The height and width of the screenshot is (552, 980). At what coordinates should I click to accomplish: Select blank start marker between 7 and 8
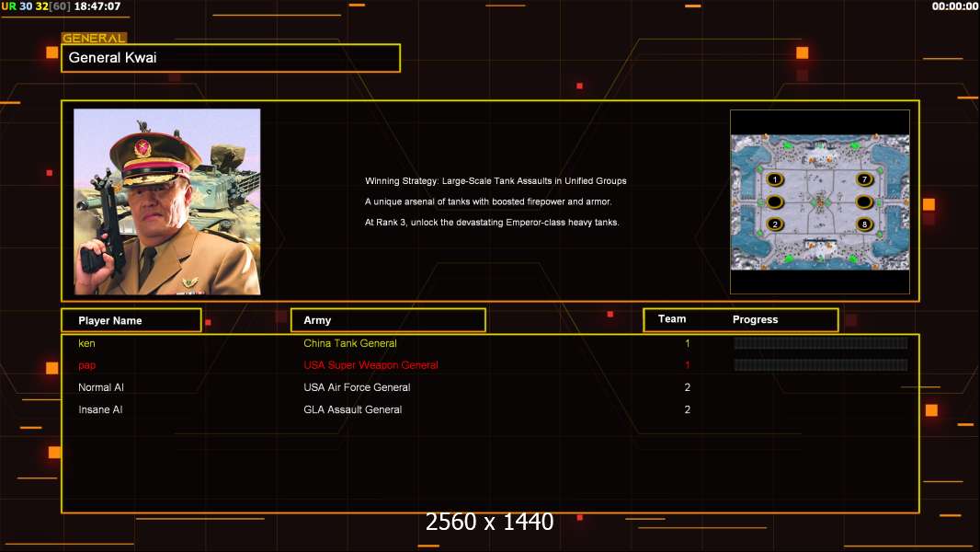(x=864, y=202)
